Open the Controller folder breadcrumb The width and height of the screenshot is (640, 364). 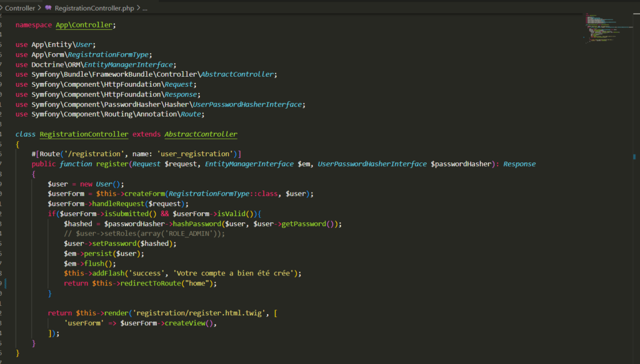(19, 8)
